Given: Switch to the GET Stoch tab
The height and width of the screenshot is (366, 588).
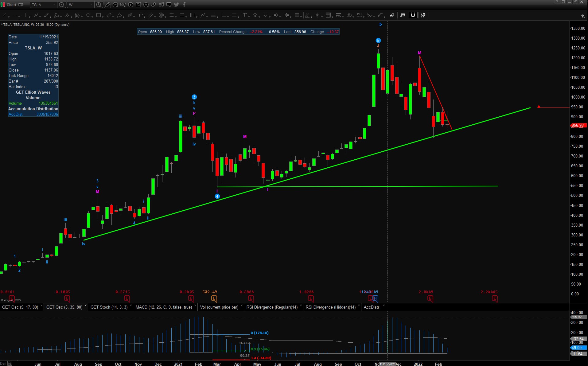Looking at the screenshot, I should coord(109,307).
